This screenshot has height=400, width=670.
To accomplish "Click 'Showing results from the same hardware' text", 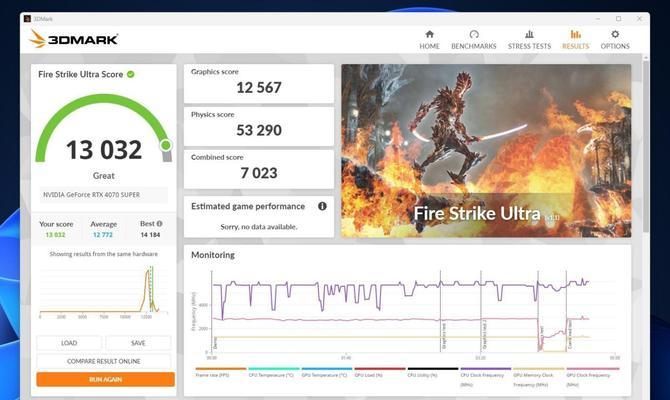I will [103, 254].
